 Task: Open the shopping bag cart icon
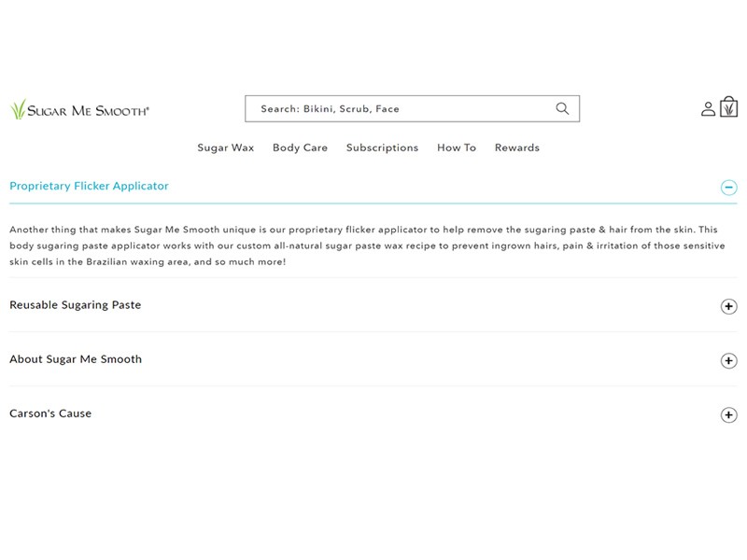click(728, 108)
